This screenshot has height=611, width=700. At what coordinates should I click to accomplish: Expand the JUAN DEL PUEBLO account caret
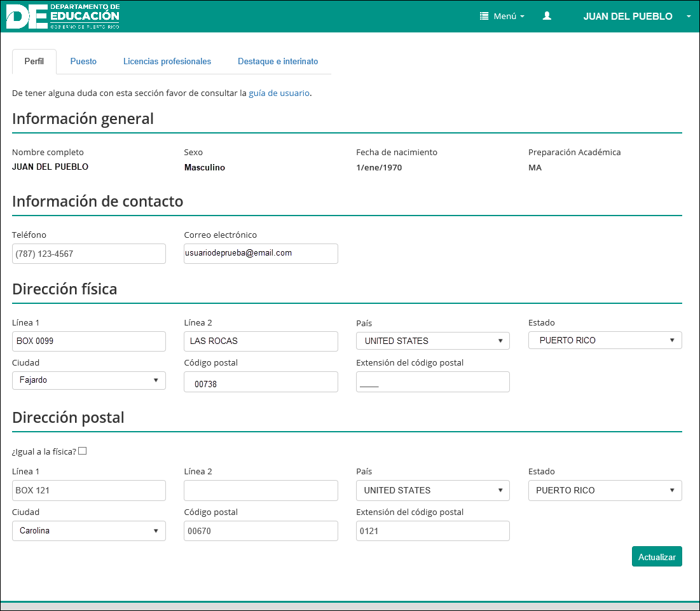689,17
